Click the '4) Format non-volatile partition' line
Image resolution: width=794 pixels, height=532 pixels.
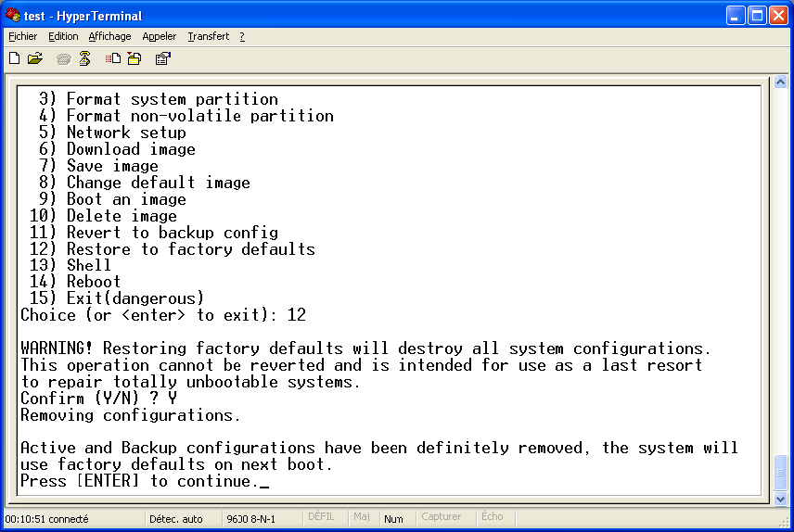[x=186, y=116]
